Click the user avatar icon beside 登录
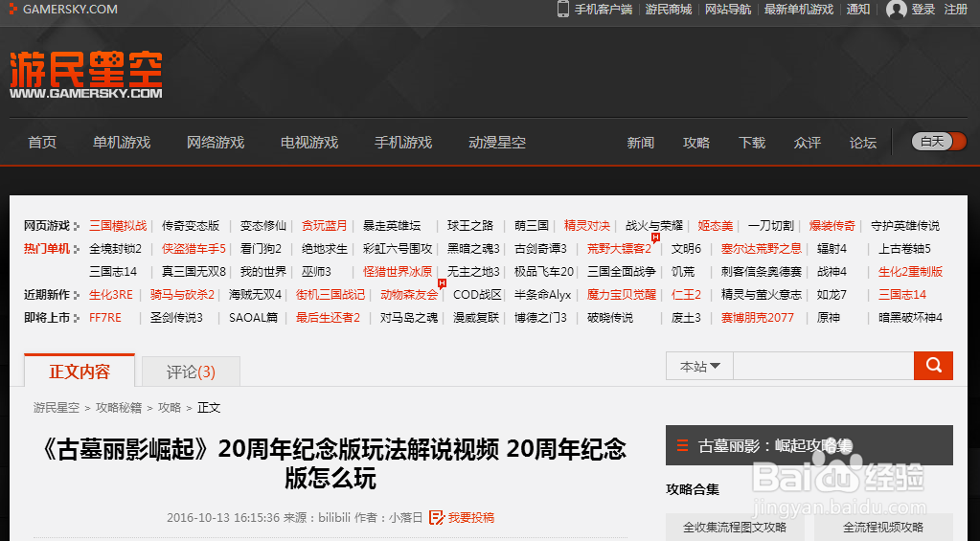The width and height of the screenshot is (980, 541). pos(897,10)
